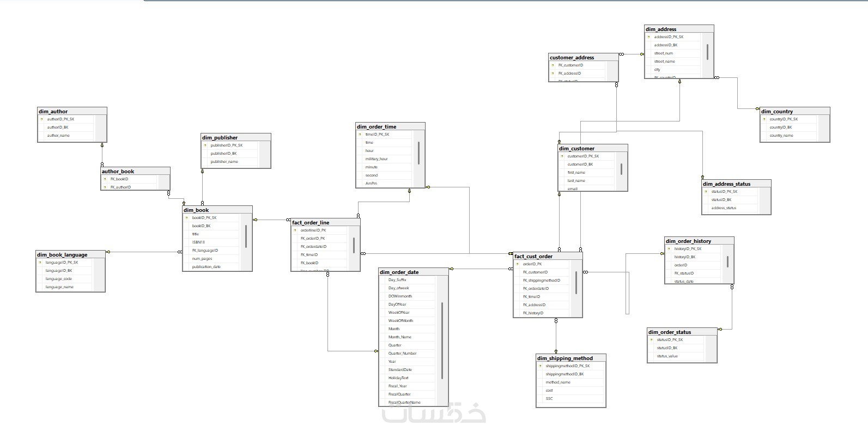Screen dimensions: 868x432
Task: Select the language_code column
Action: click(64, 279)
